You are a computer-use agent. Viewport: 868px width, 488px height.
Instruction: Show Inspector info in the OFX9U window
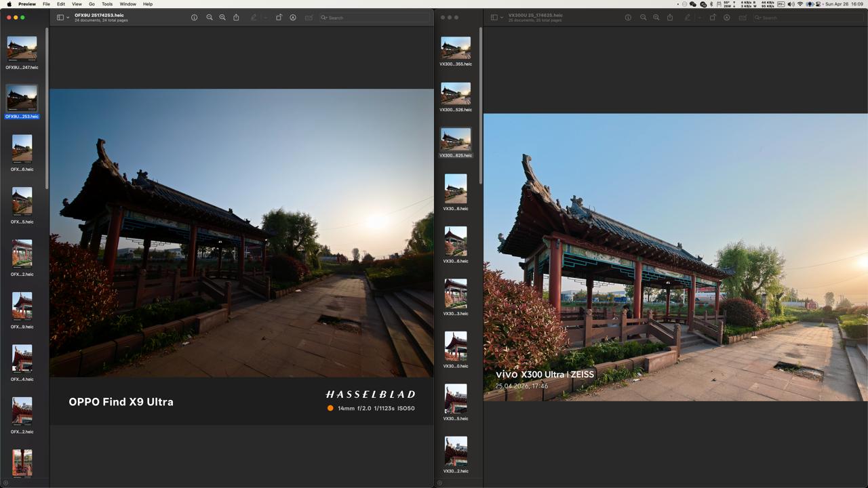coord(194,18)
